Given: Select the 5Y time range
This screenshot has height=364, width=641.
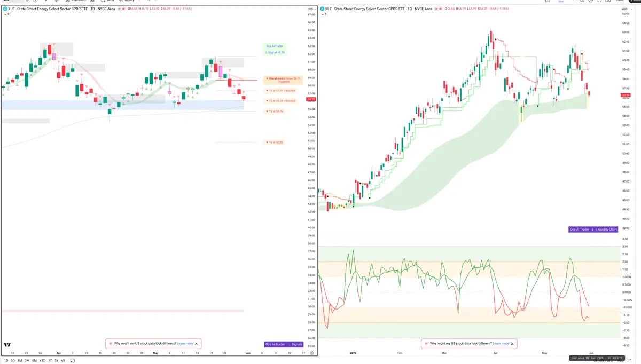Looking at the screenshot, I should tap(57, 361).
